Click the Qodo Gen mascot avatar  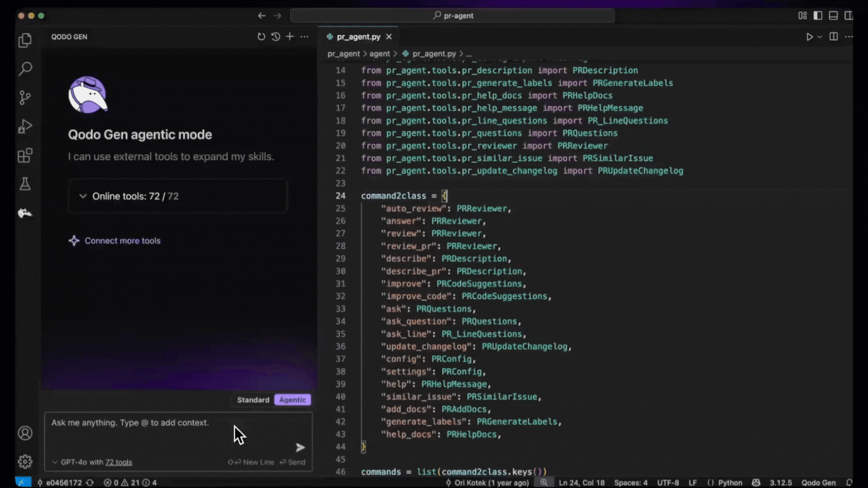pos(88,94)
